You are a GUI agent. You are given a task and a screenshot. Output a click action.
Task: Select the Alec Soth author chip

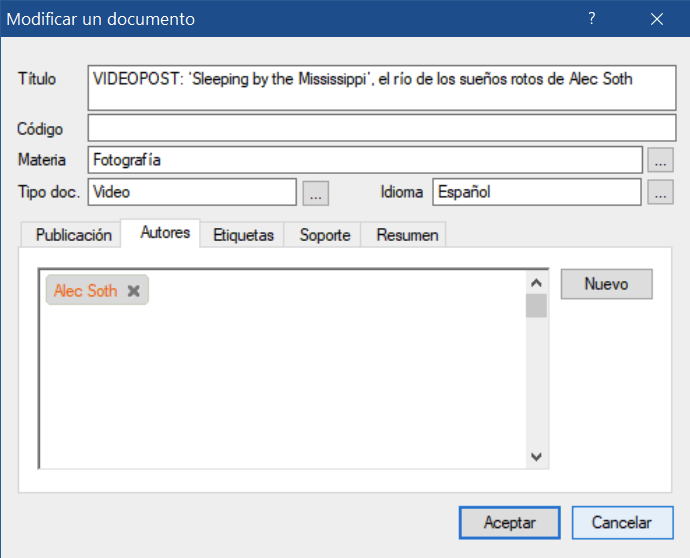tap(86, 291)
